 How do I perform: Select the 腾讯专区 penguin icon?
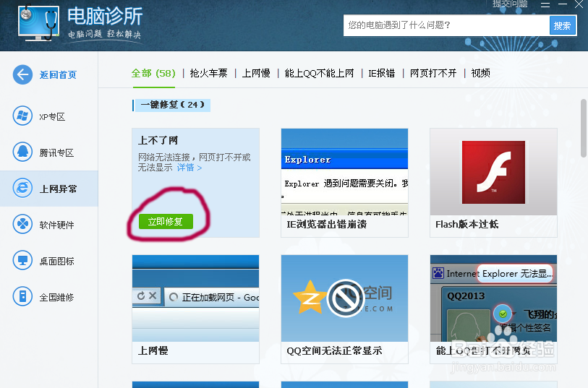(22, 152)
